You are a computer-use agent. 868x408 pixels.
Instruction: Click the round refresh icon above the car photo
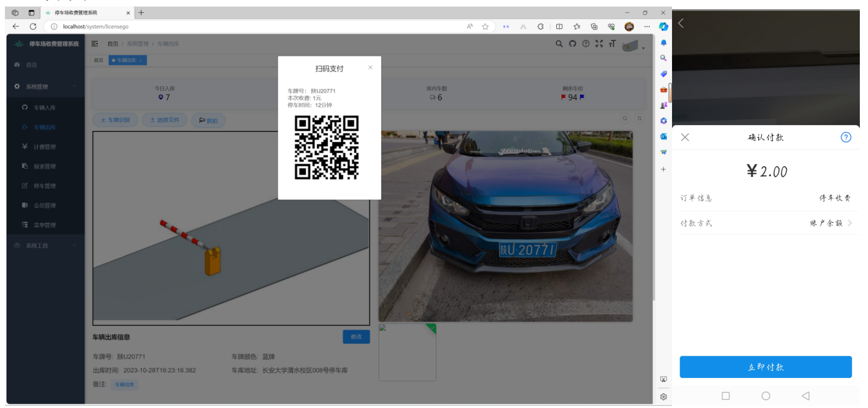(x=639, y=118)
